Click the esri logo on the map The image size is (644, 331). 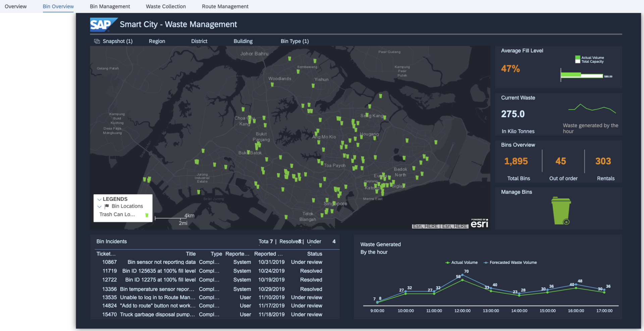pyautogui.click(x=479, y=224)
